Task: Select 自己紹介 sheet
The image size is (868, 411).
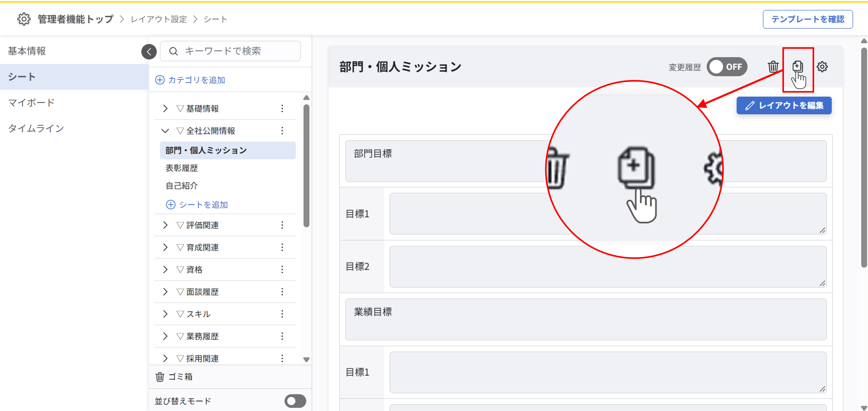Action: coord(182,186)
